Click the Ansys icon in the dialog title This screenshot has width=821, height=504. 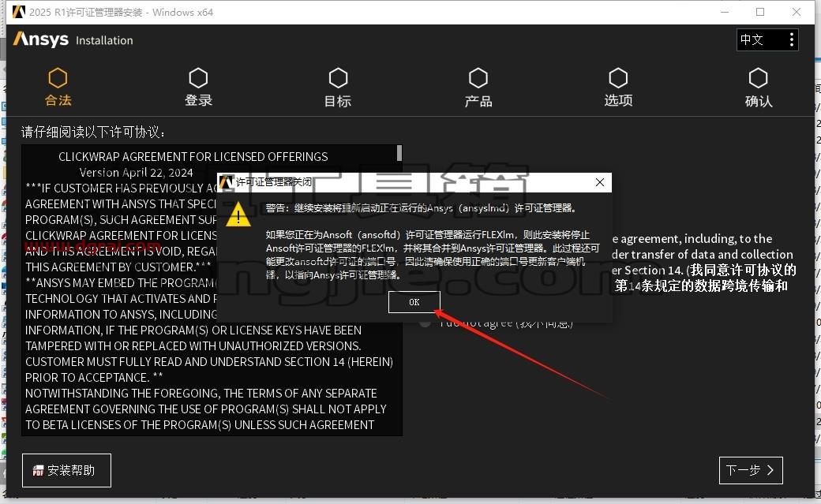[226, 182]
